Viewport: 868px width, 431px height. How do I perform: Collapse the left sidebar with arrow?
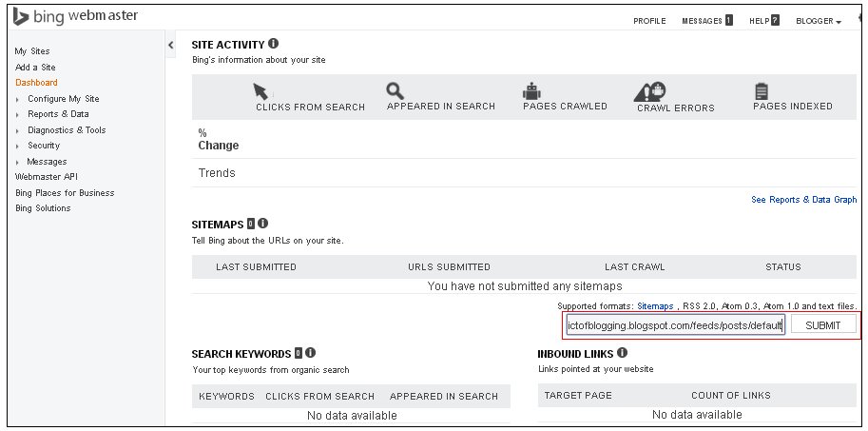(170, 45)
